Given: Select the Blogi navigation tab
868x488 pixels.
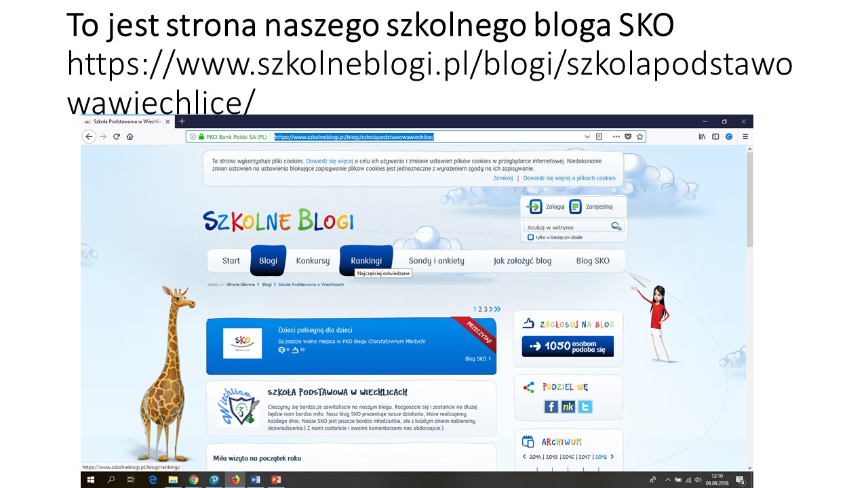Looking at the screenshot, I should (268, 260).
